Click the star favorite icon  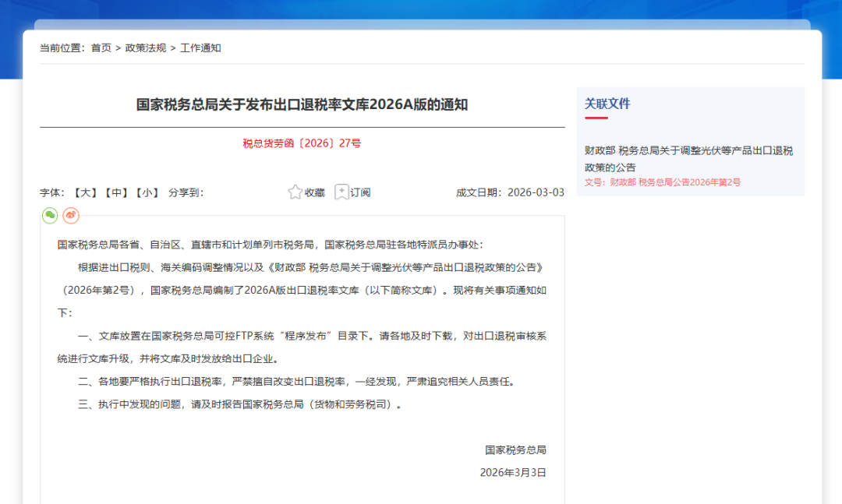click(295, 192)
